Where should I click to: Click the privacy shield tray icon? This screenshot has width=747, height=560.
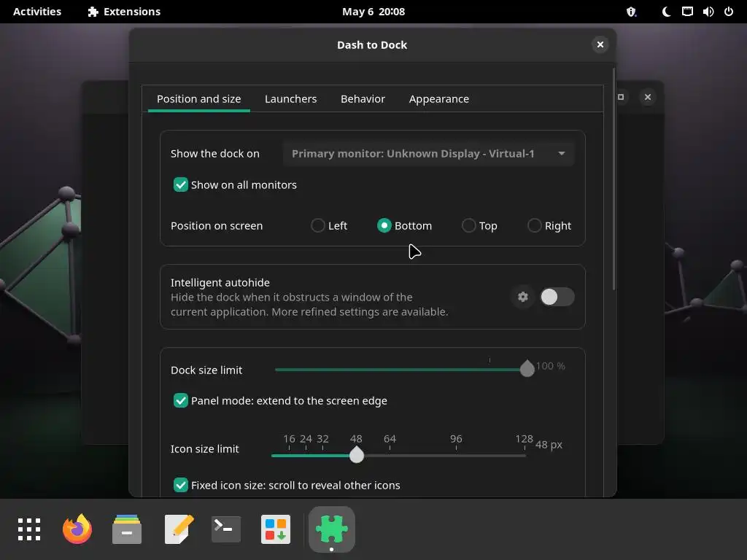pyautogui.click(x=631, y=12)
